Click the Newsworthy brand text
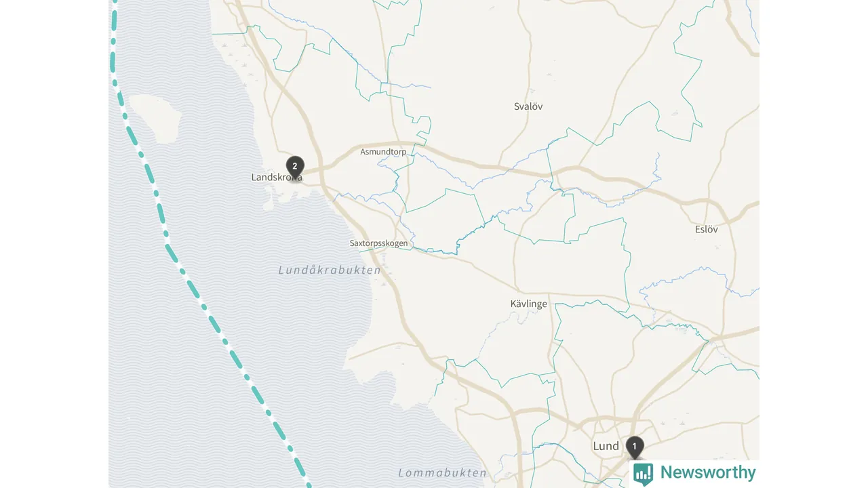This screenshot has height=488, width=868. pyautogui.click(x=707, y=472)
